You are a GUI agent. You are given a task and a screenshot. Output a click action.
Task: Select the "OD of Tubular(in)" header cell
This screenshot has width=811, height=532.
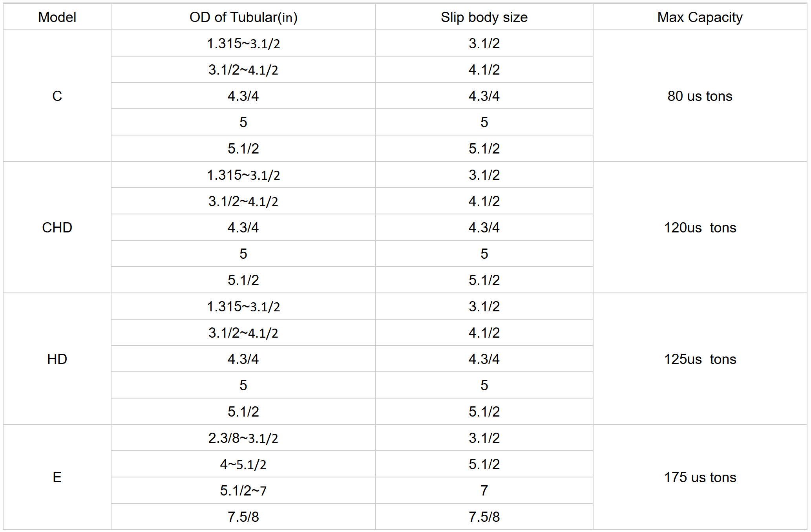coord(243,17)
